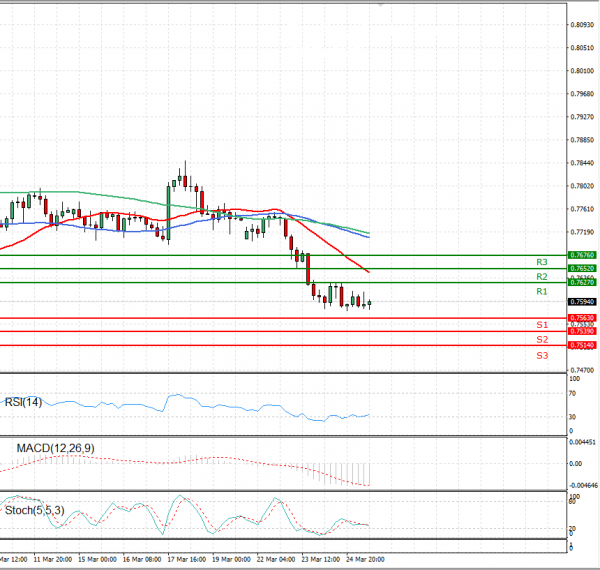This screenshot has width=600, height=570.
Task: Click the green 0.76520 price tag
Action: point(582,269)
